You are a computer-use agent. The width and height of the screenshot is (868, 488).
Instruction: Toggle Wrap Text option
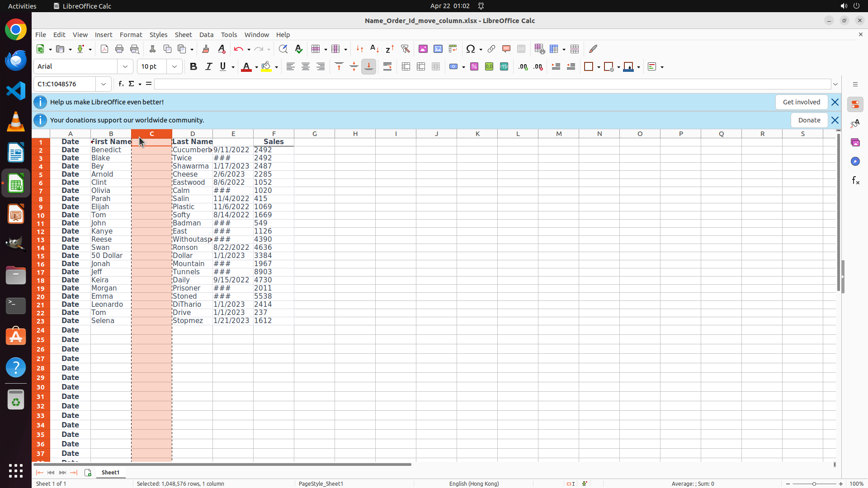(387, 67)
